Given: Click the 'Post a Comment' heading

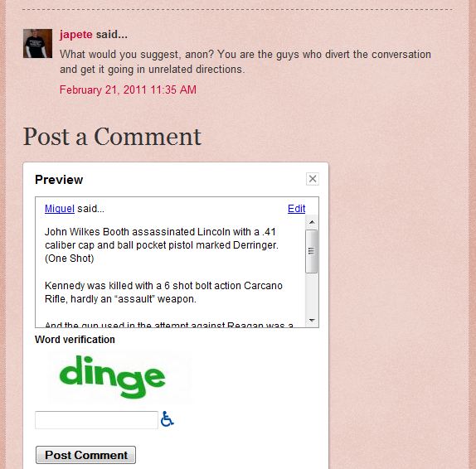Looking at the screenshot, I should 112,137.
